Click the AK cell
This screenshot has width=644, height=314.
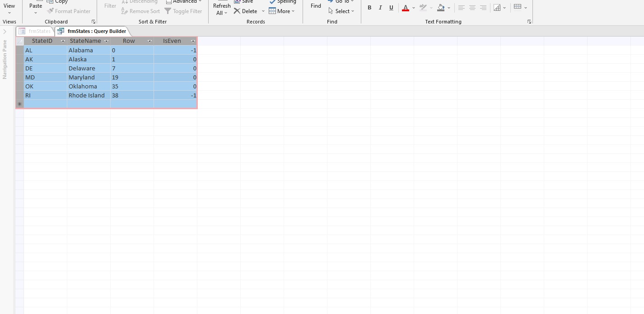[45, 59]
